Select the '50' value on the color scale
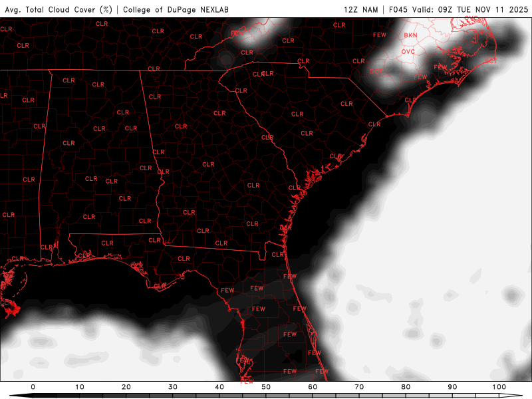The width and height of the screenshot is (532, 399). 266,387
